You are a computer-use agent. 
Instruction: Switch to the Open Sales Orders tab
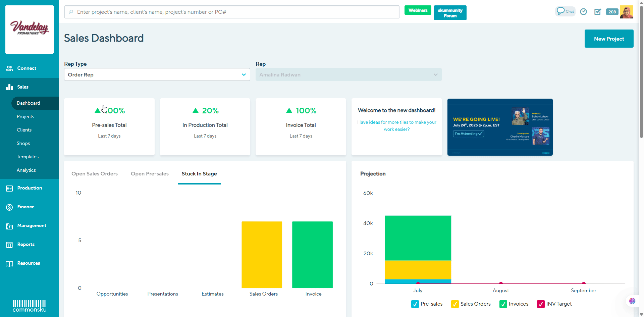coord(95,174)
